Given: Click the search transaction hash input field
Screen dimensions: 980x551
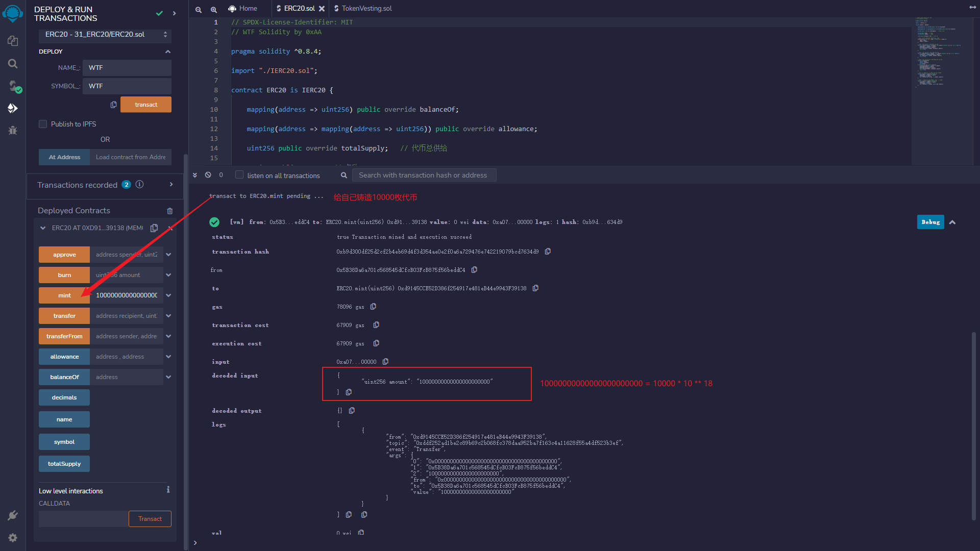Looking at the screenshot, I should (423, 175).
